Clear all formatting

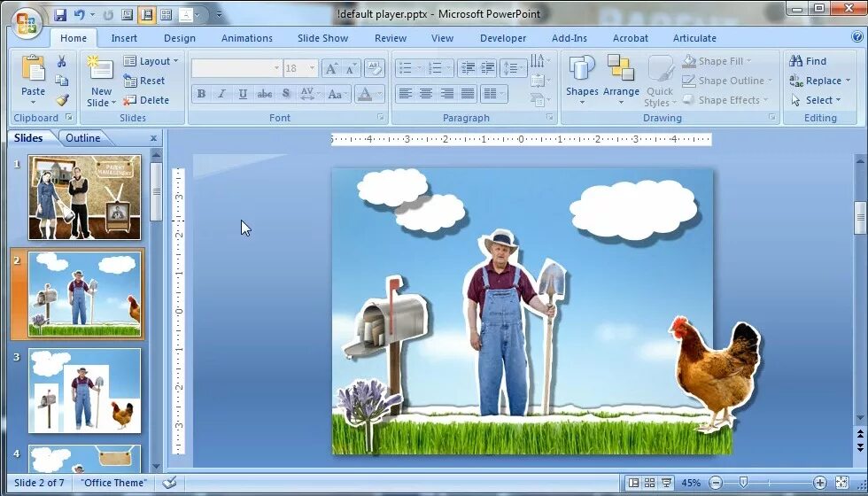pyautogui.click(x=375, y=69)
